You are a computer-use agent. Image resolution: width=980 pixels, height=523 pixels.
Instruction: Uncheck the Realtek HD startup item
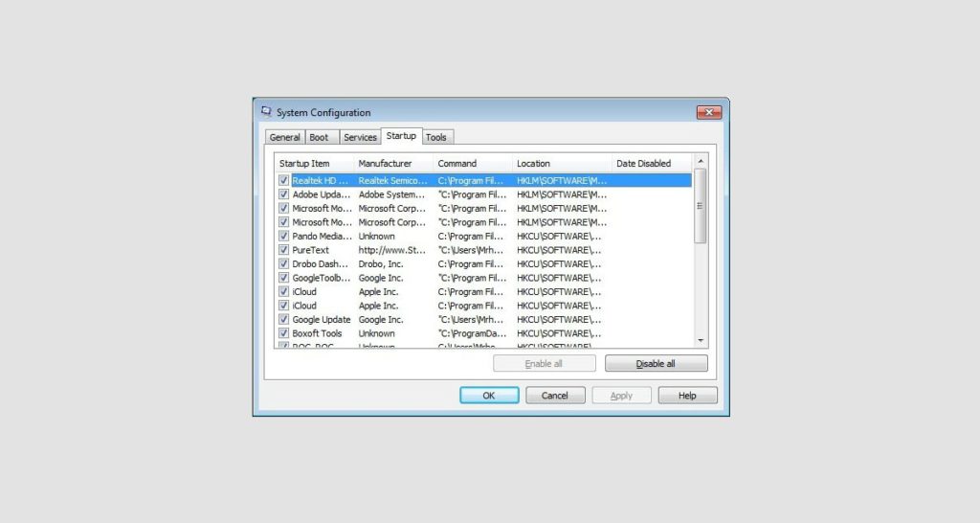pos(283,180)
